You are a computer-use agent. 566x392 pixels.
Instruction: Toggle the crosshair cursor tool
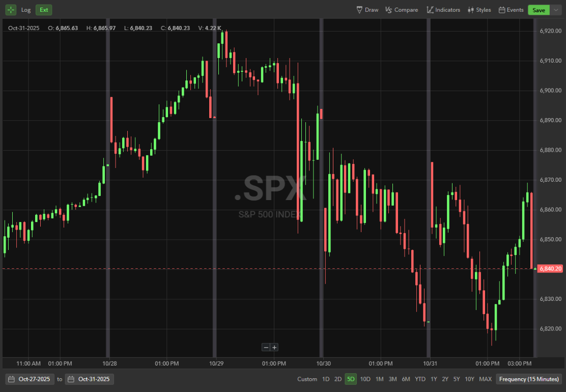pos(11,10)
